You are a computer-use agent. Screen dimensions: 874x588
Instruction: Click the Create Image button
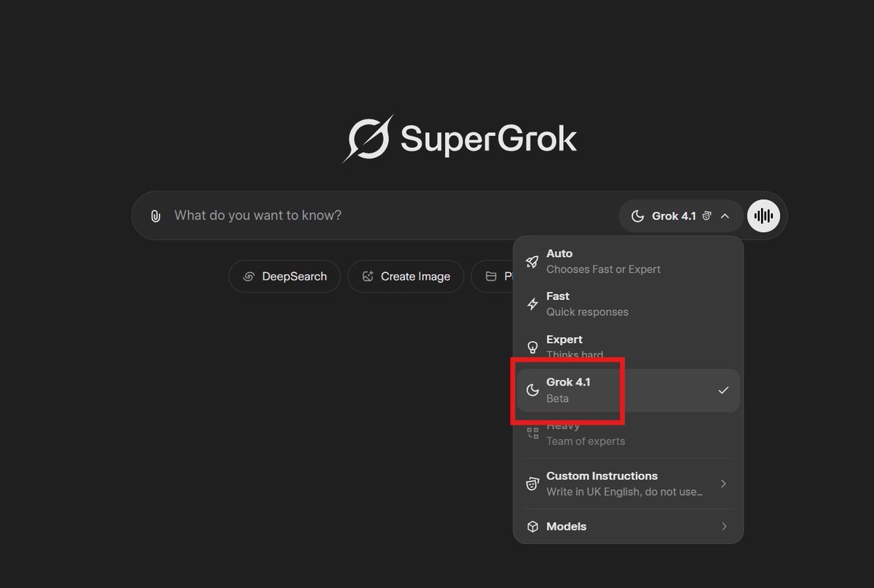(406, 277)
